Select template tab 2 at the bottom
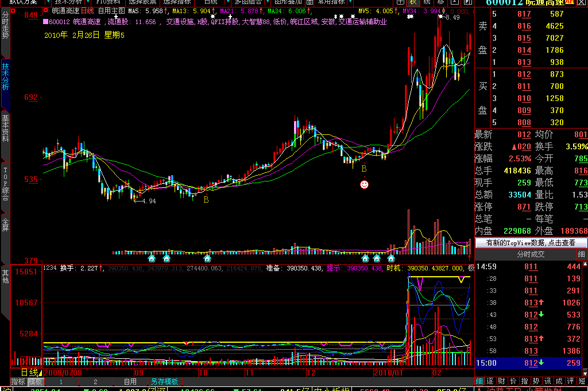Viewport: 588px width, 391px height. click(x=96, y=382)
